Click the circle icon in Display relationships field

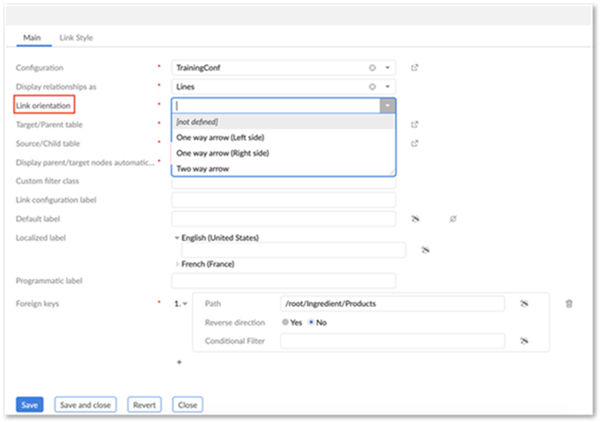pyautogui.click(x=372, y=86)
